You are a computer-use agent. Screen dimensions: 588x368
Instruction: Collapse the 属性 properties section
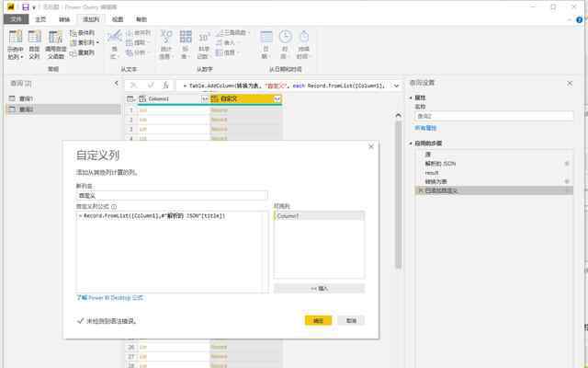409,97
